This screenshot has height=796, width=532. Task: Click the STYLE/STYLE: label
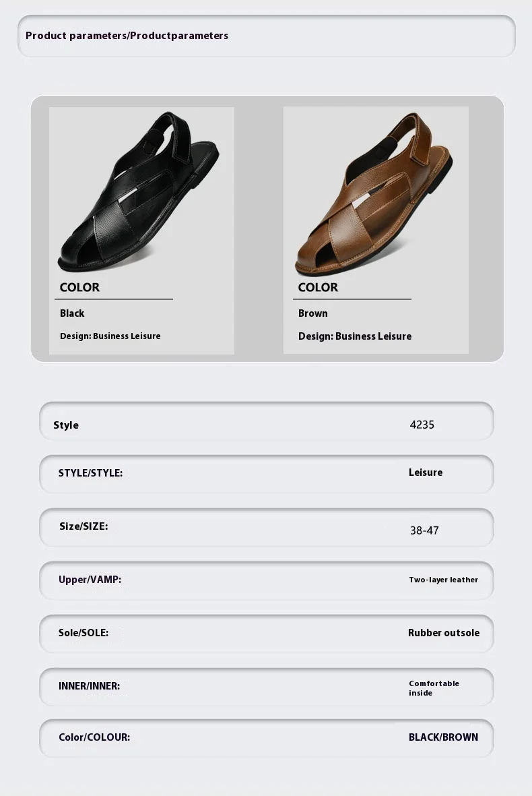90,473
